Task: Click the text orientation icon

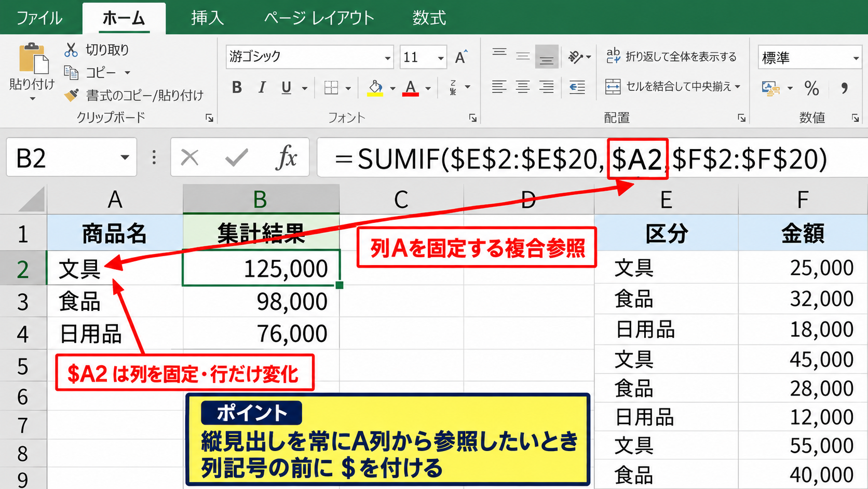Action: click(575, 57)
